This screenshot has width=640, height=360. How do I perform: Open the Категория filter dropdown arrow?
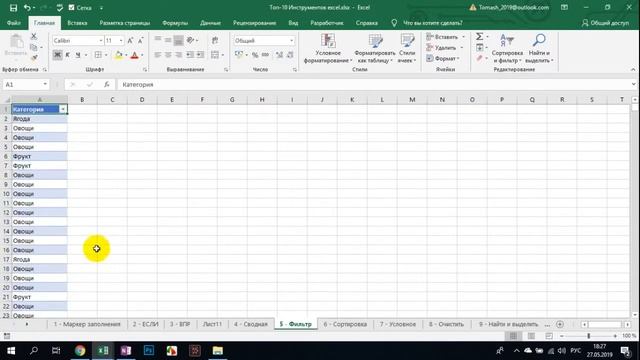point(62,109)
